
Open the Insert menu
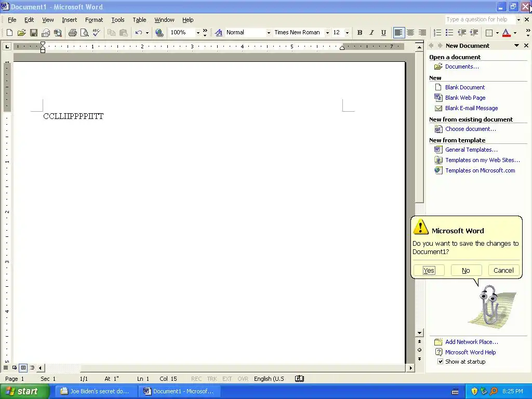pos(69,20)
